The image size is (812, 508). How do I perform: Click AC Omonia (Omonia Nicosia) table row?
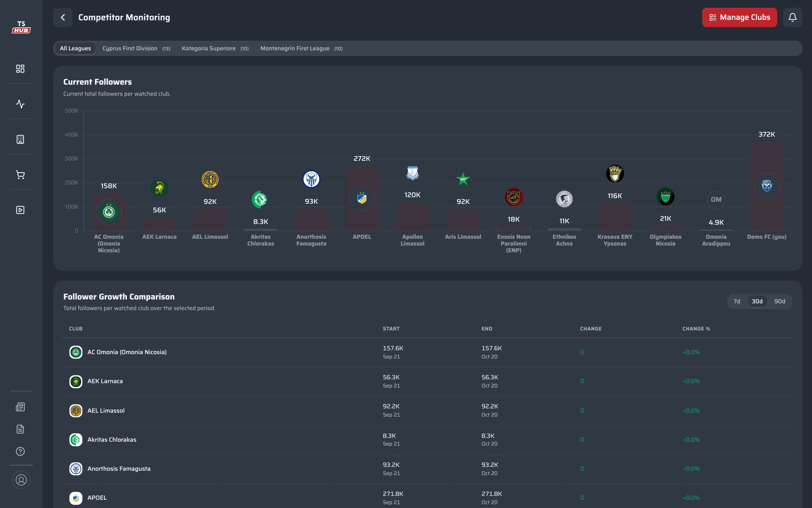[x=428, y=352]
